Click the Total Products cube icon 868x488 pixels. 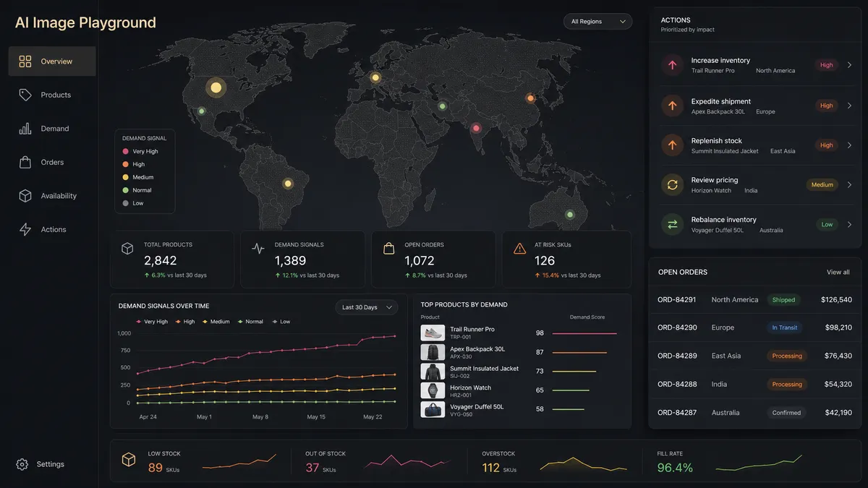127,249
